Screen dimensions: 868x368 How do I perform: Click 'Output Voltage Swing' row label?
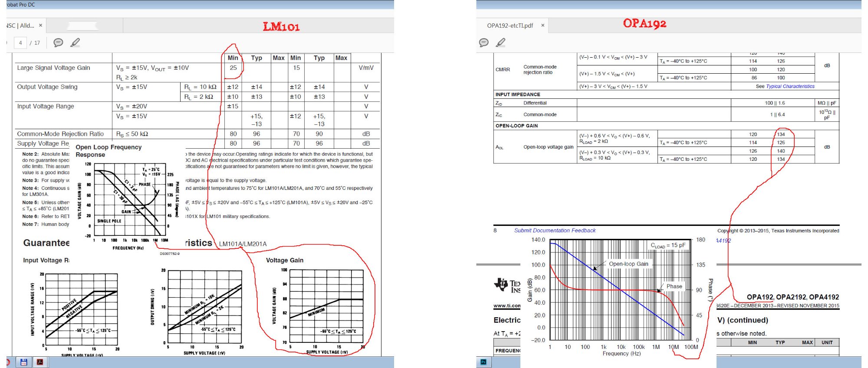tap(47, 87)
